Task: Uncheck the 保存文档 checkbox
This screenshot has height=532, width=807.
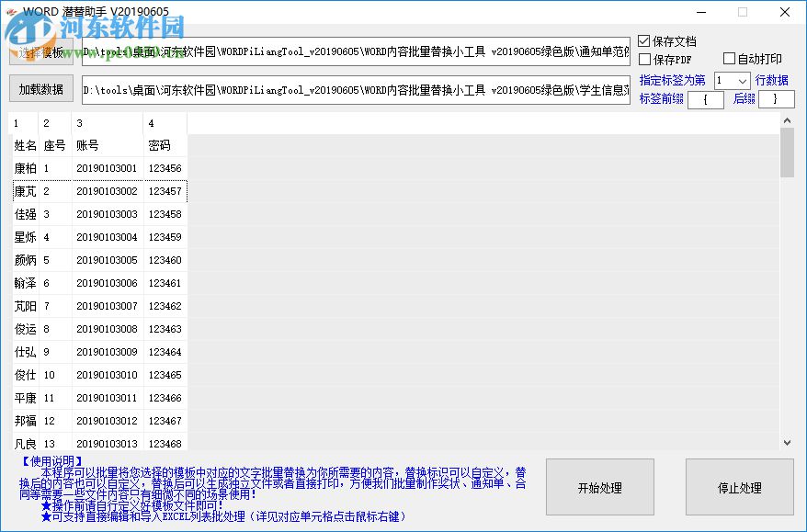Action: 642,40
